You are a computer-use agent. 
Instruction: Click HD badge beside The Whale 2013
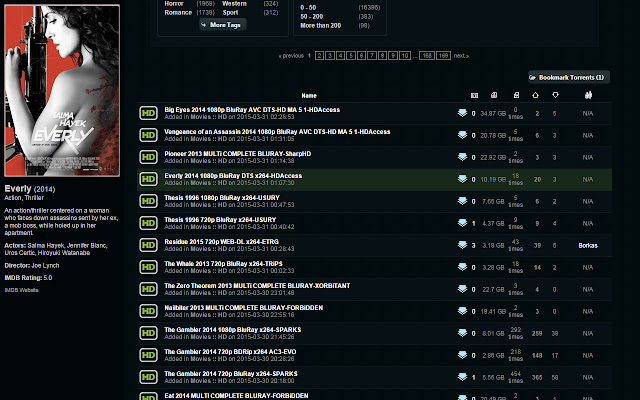tap(148, 267)
